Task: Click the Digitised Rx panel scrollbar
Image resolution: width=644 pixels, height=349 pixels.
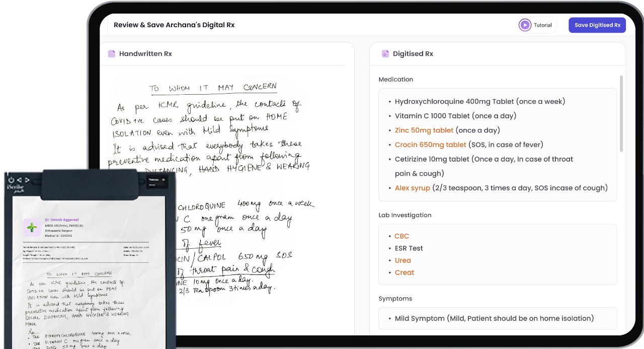Action: (x=621, y=113)
